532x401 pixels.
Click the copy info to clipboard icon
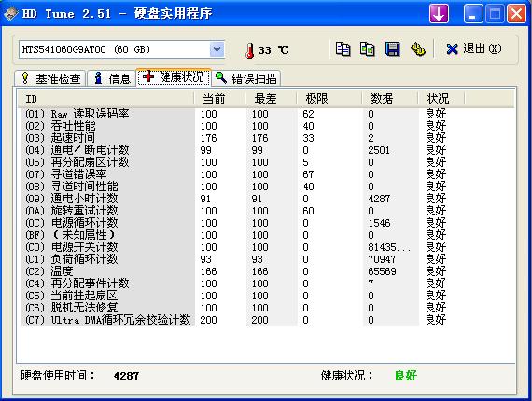(343, 49)
